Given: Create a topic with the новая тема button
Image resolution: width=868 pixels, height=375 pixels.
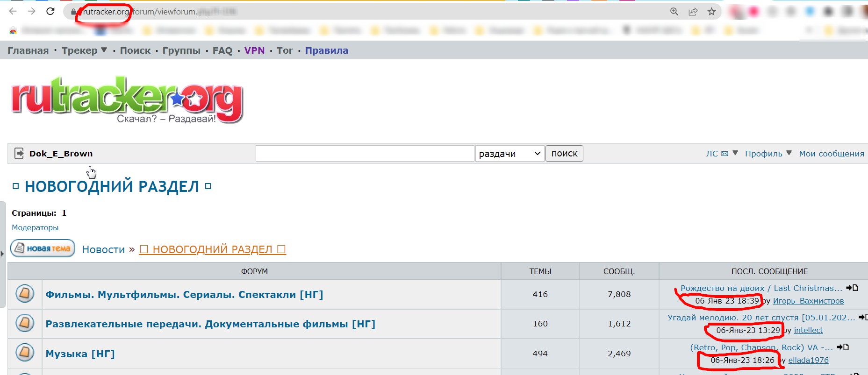Looking at the screenshot, I should 43,248.
